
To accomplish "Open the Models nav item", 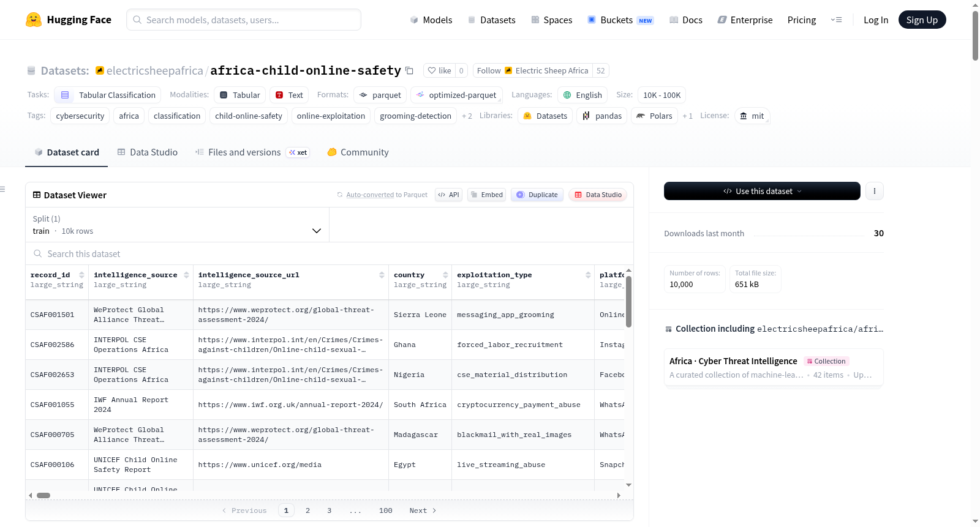I will (431, 20).
